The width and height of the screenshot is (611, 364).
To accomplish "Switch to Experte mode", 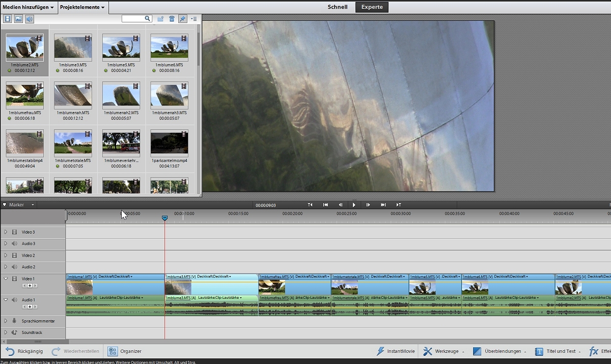I will (372, 7).
